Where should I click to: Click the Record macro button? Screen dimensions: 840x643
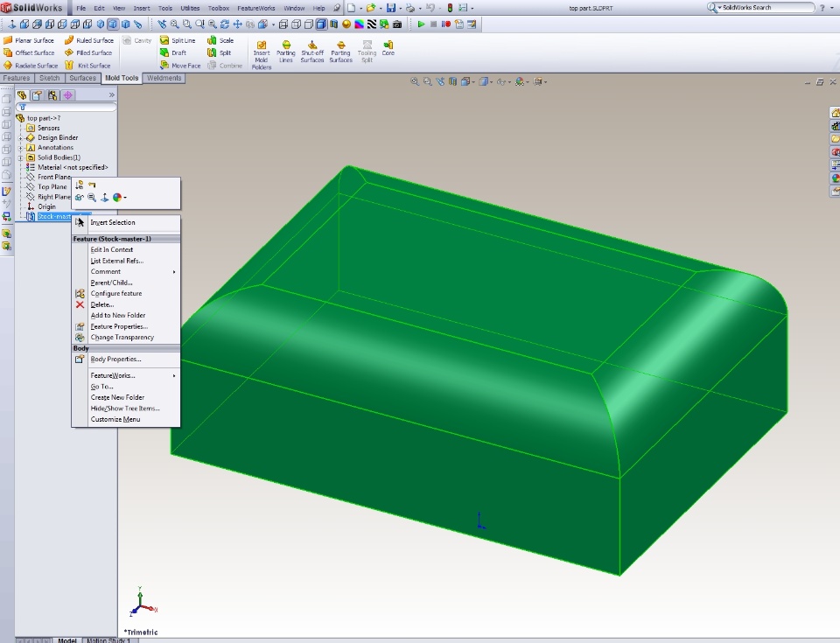point(445,24)
